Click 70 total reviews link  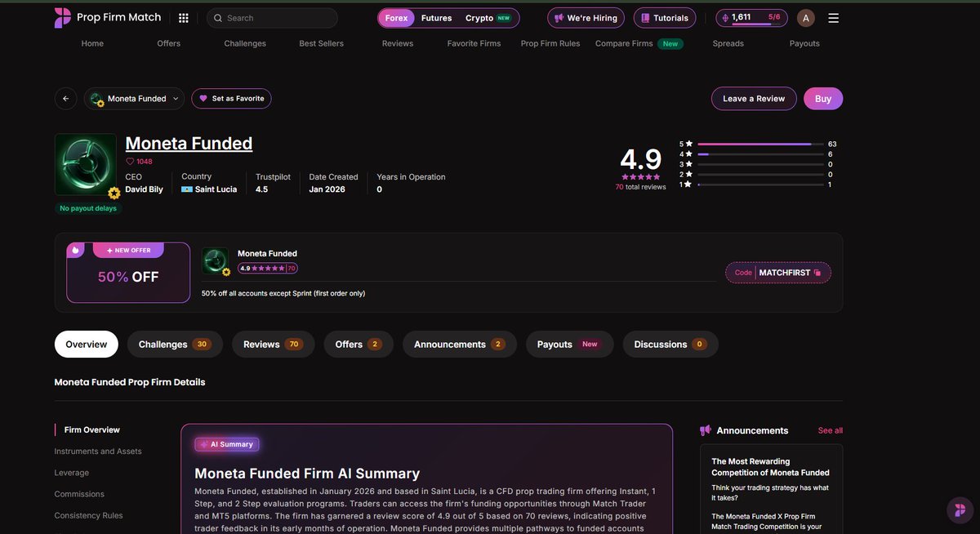point(641,187)
